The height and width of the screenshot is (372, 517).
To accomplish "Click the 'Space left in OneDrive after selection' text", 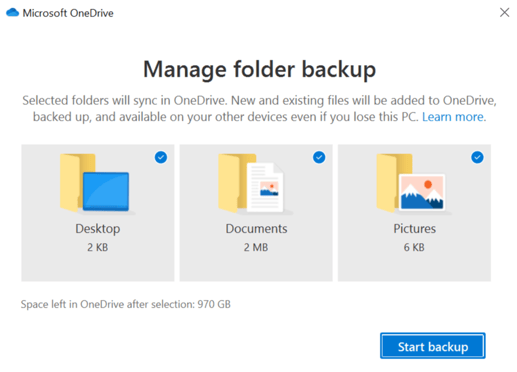I will click(126, 304).
